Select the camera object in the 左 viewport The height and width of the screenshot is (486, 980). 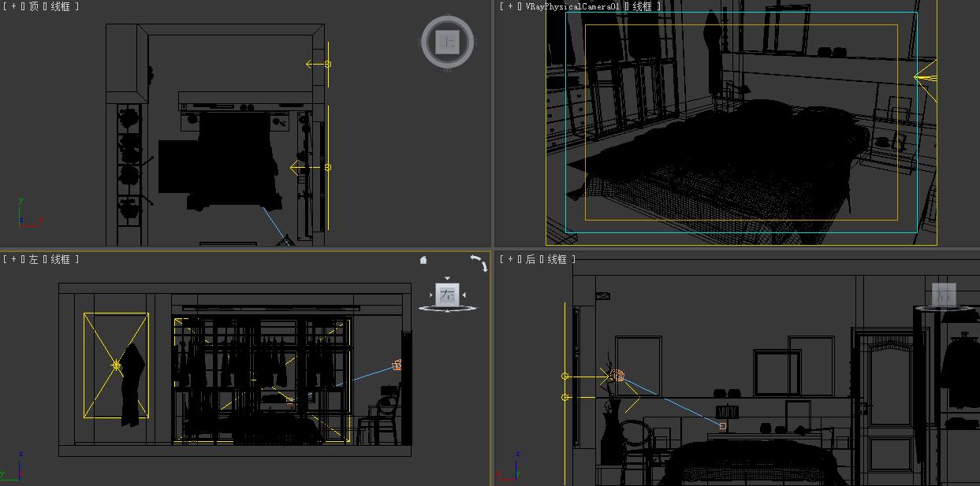[397, 365]
